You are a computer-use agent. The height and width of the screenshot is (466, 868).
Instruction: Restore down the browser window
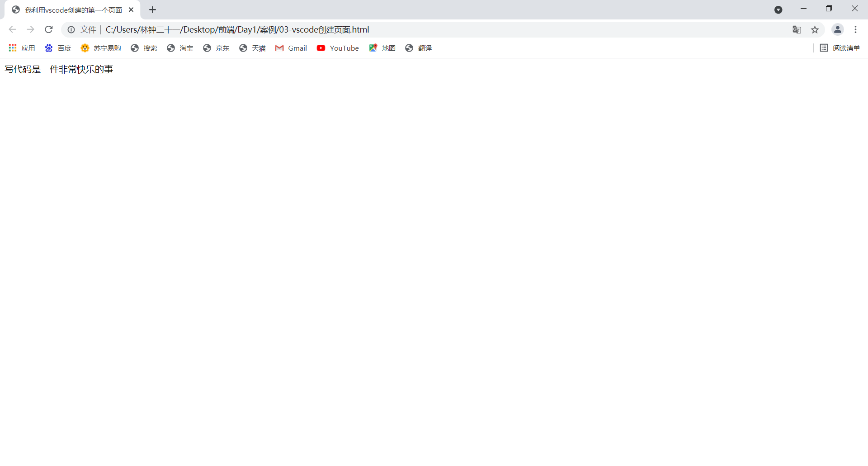[829, 9]
